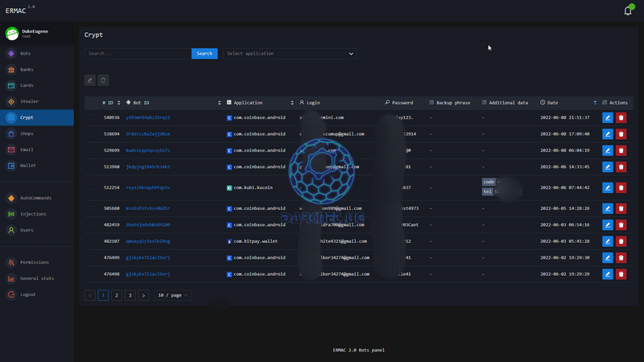Open Cards page in sidebar
Viewport: 644px width, 362px height.
click(27, 85)
